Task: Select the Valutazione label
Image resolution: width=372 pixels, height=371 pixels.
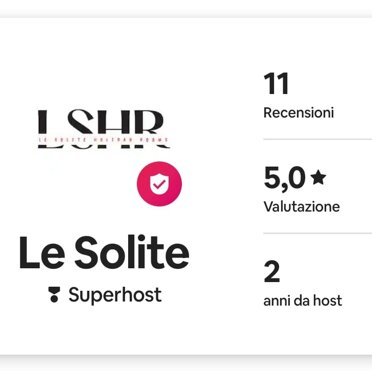Action: point(302,207)
